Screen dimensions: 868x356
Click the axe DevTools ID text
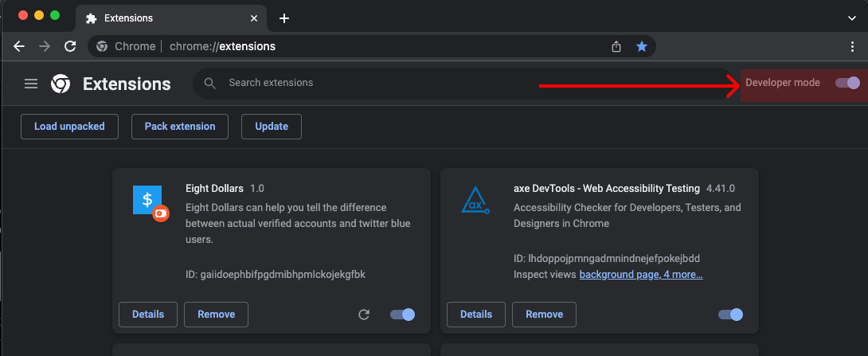607,259
